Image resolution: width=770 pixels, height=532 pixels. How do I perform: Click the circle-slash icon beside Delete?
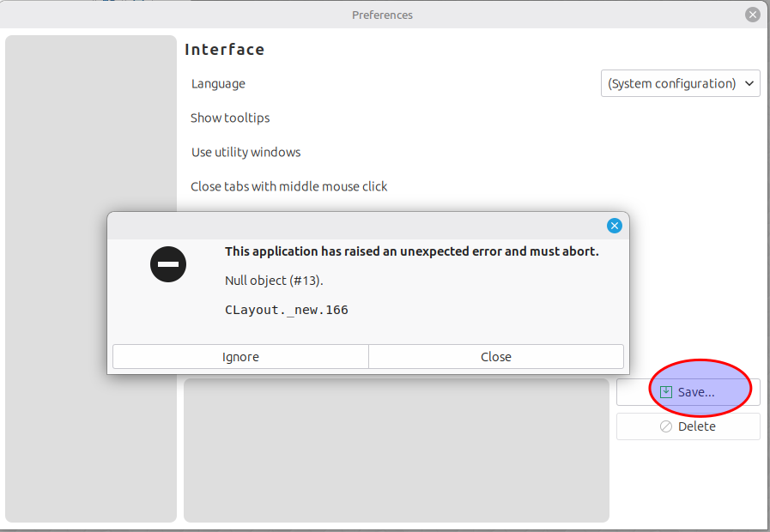point(666,426)
